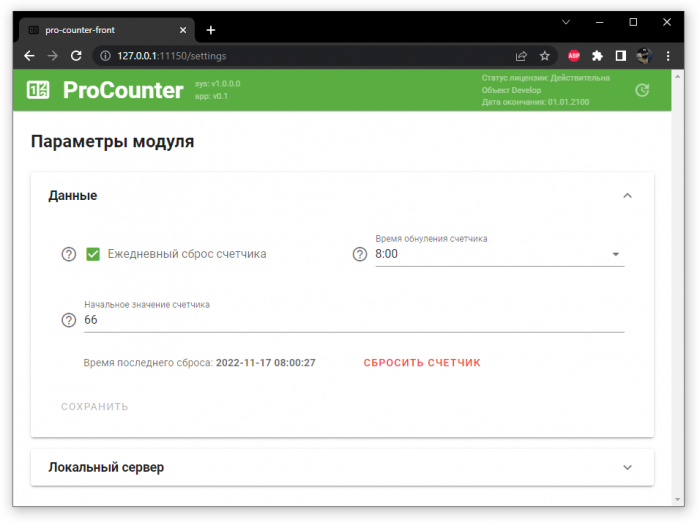700x523 pixels.
Task: Reload the settings page
Action: tap(76, 56)
